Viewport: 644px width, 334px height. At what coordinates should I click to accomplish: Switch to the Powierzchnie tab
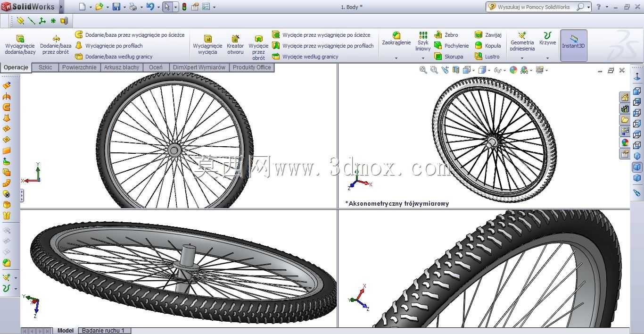point(79,67)
